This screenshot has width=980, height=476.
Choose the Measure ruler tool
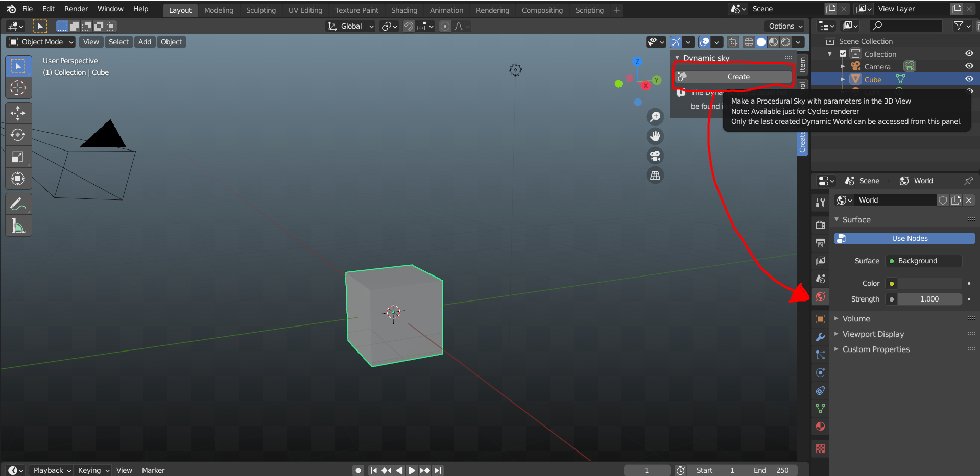pyautogui.click(x=18, y=226)
